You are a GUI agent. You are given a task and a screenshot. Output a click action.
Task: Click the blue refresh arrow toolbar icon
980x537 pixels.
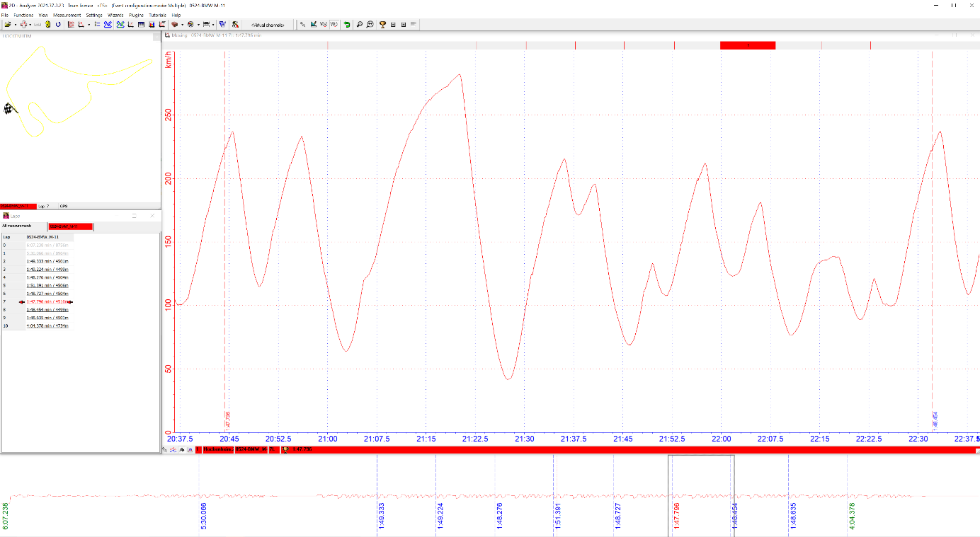(58, 24)
